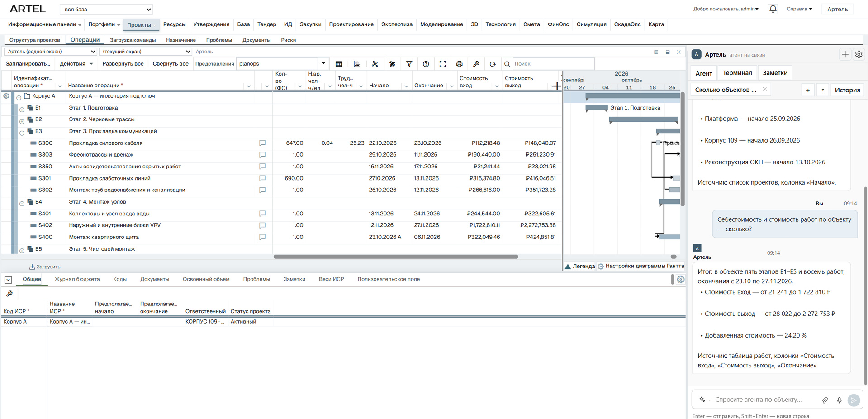Open note icon for S402 row
The width and height of the screenshot is (868, 419).
262,225
